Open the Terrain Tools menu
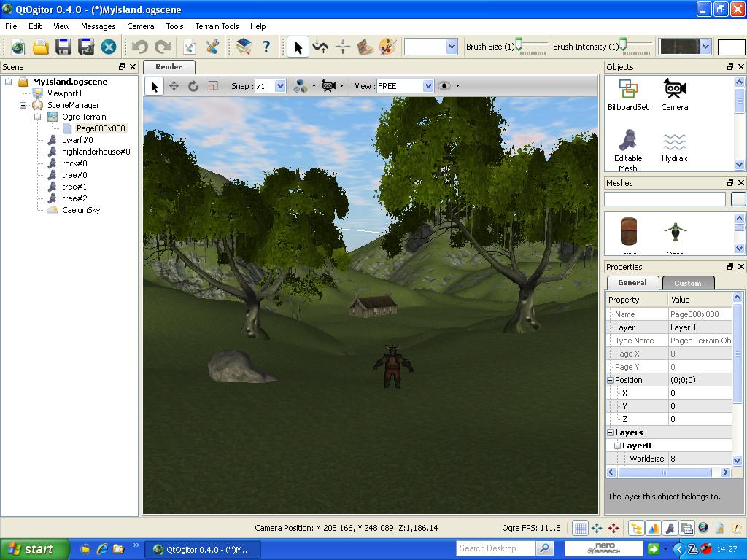 pos(217,26)
